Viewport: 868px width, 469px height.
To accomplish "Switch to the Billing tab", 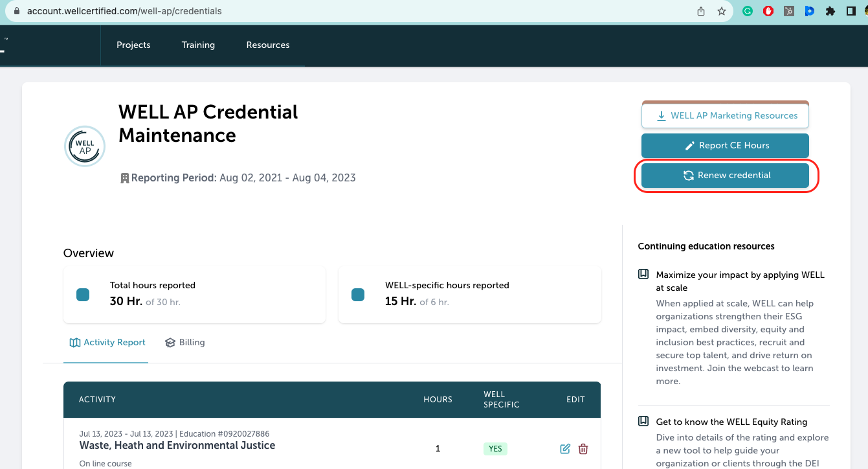I will tap(184, 342).
